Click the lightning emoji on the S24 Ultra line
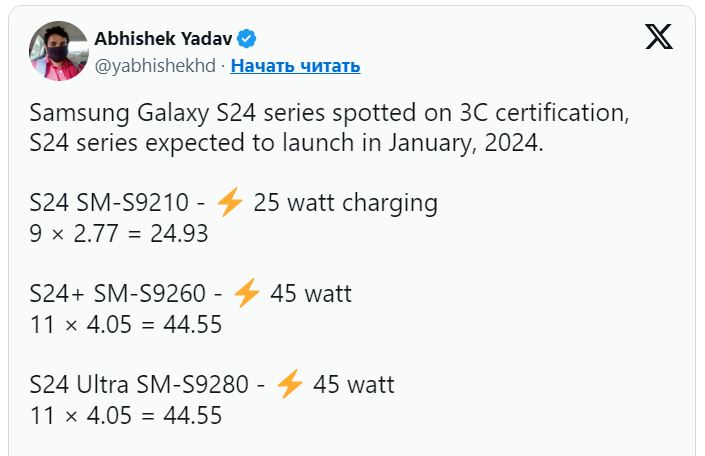This screenshot has height=456, width=705. click(289, 385)
